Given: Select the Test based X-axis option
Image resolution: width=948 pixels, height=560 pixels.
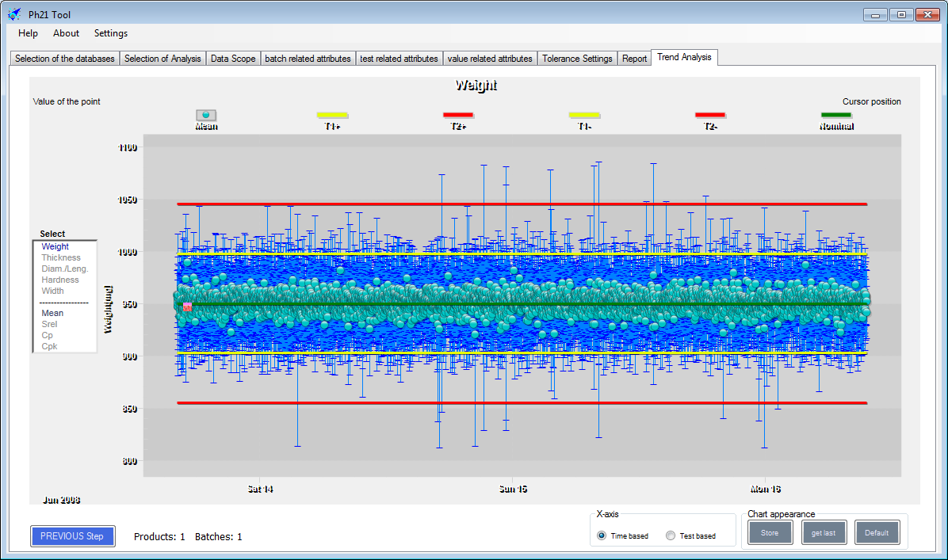Looking at the screenshot, I should pos(671,536).
